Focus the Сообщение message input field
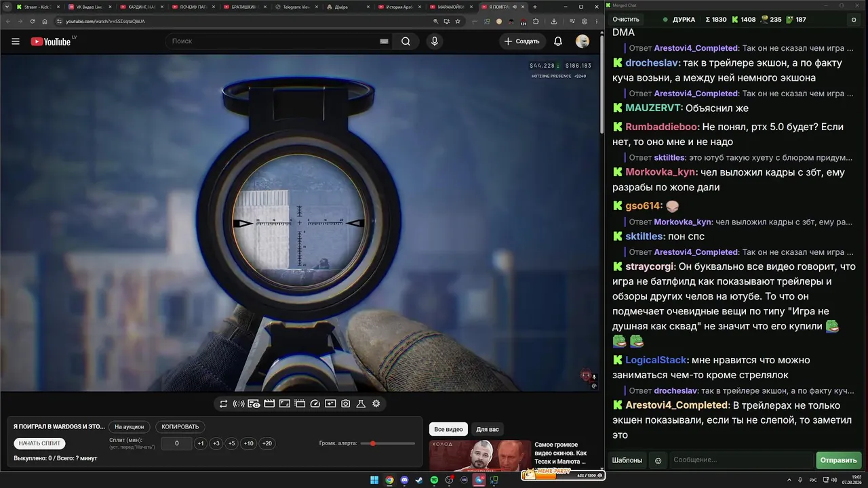Viewport: 868px width, 488px height. 741,460
